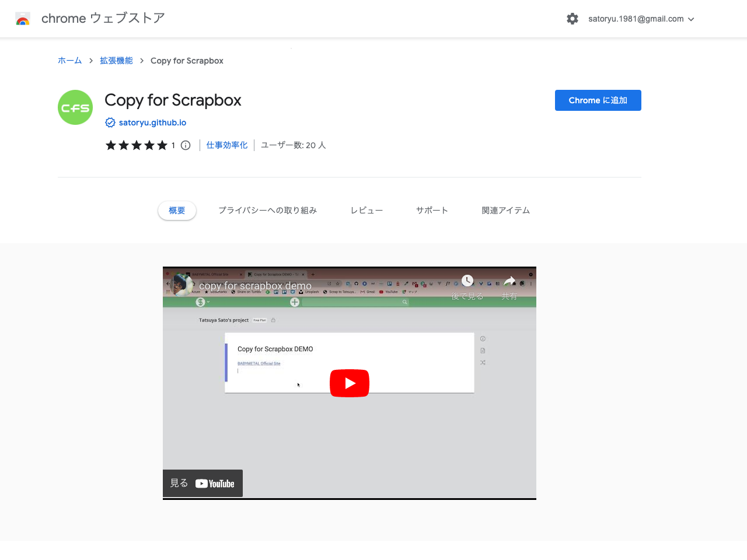Click chrome ウェブストア header title
Screen dimensions: 747x560
(103, 19)
